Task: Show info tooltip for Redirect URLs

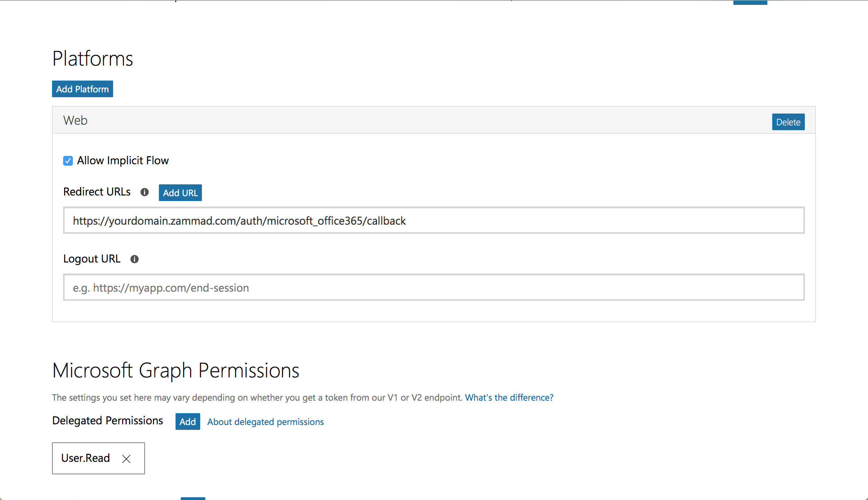Action: [x=145, y=192]
